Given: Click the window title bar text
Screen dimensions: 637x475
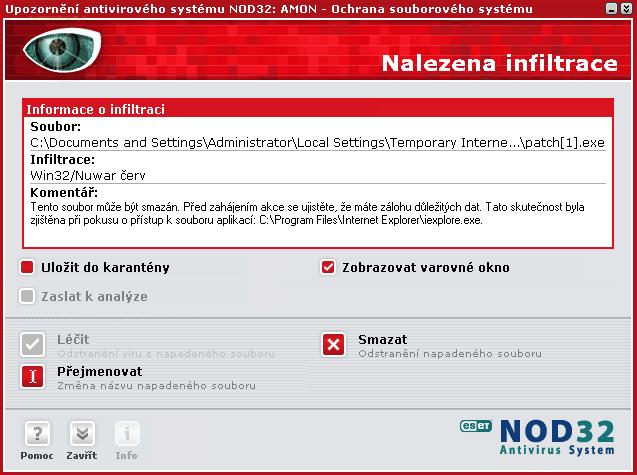Looking at the screenshot, I should pyautogui.click(x=269, y=9).
